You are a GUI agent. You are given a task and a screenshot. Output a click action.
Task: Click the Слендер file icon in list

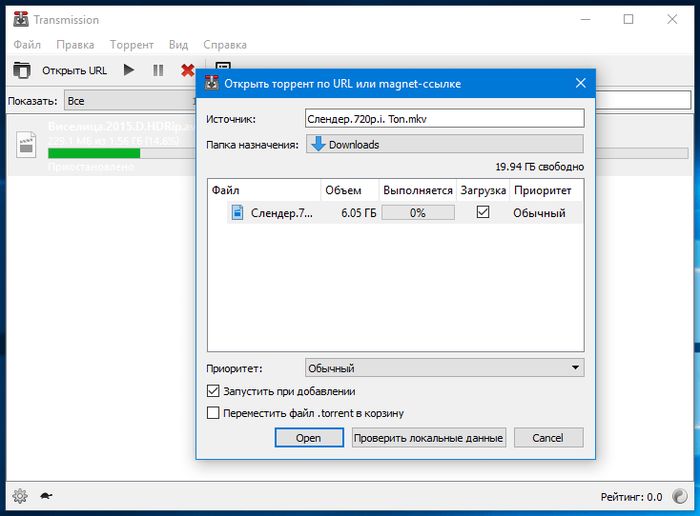238,212
